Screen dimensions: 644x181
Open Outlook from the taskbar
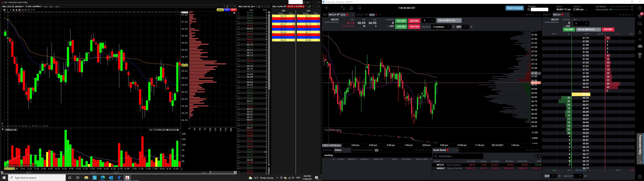[x=111, y=178]
